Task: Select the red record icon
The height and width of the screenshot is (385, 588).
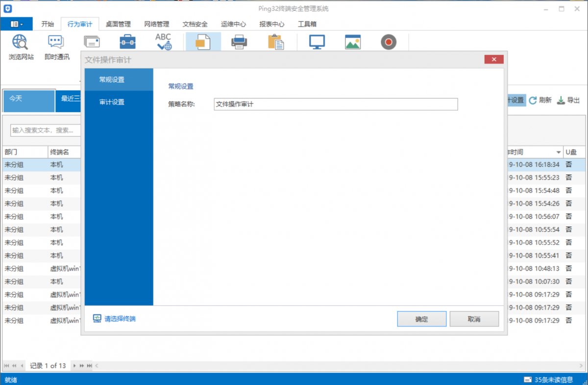Action: click(x=389, y=42)
